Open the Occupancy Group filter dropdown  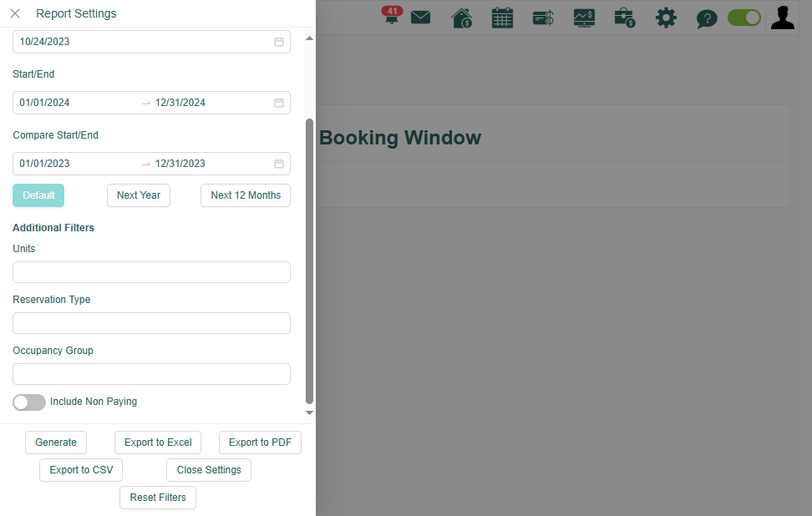tap(151, 374)
